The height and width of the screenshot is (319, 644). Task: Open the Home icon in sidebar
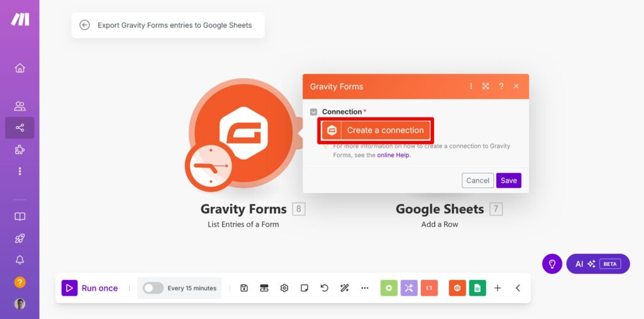click(x=19, y=68)
